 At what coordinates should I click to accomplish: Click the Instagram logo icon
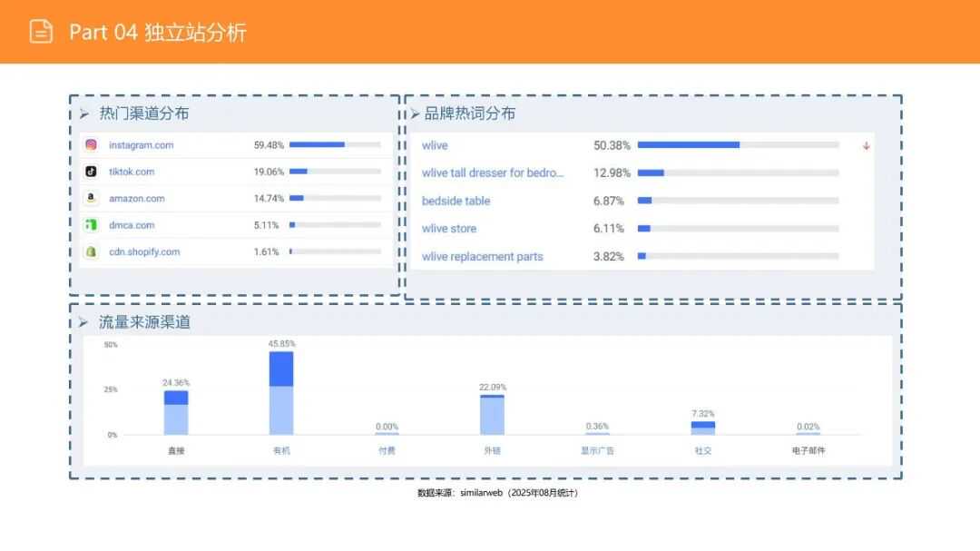pyautogui.click(x=92, y=144)
